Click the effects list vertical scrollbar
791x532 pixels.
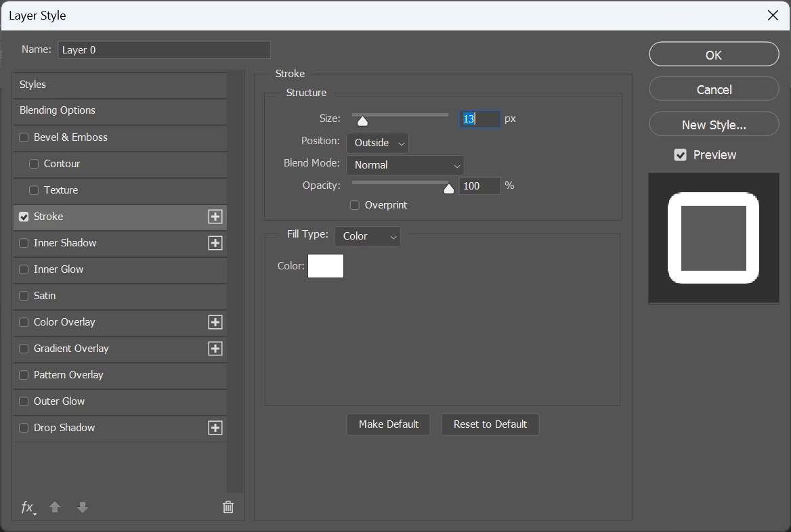pos(235,282)
